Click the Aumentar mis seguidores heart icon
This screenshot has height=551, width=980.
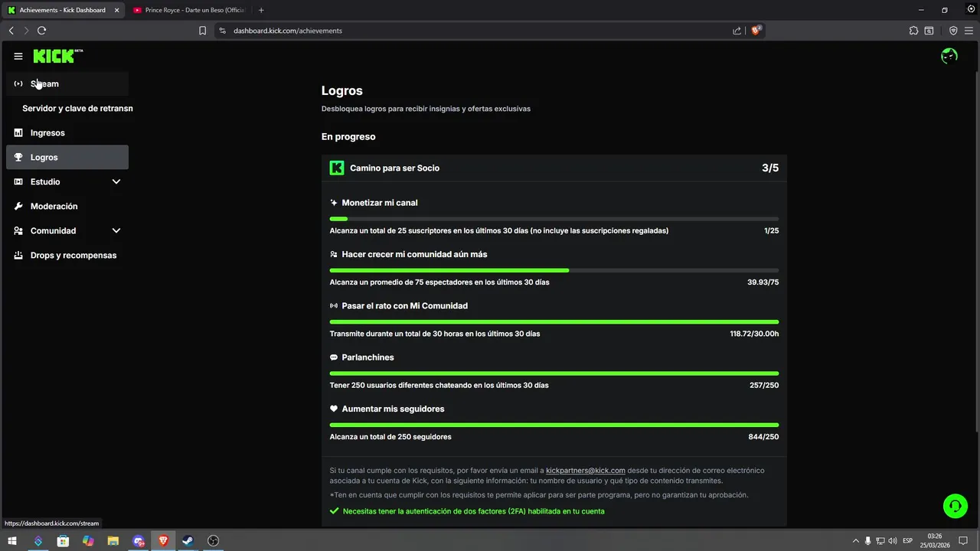(334, 409)
